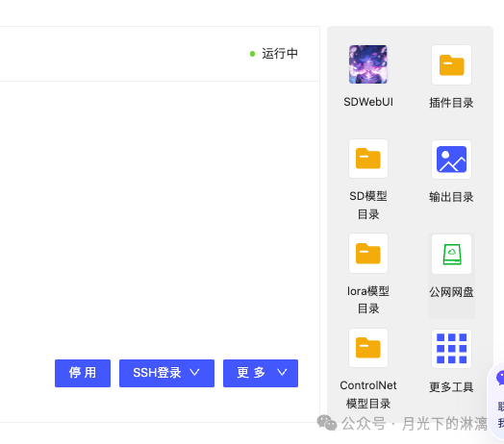Click the 公网网盘 label text
Viewport: 504px width, 444px height.
(x=451, y=292)
